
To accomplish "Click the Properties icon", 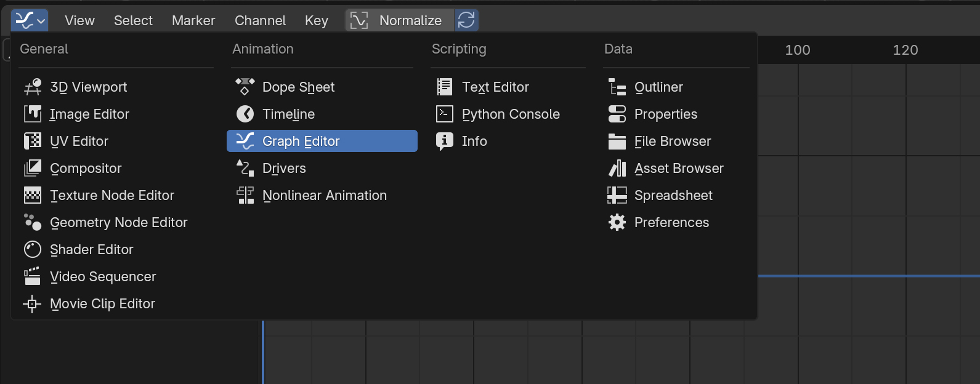I will point(617,114).
